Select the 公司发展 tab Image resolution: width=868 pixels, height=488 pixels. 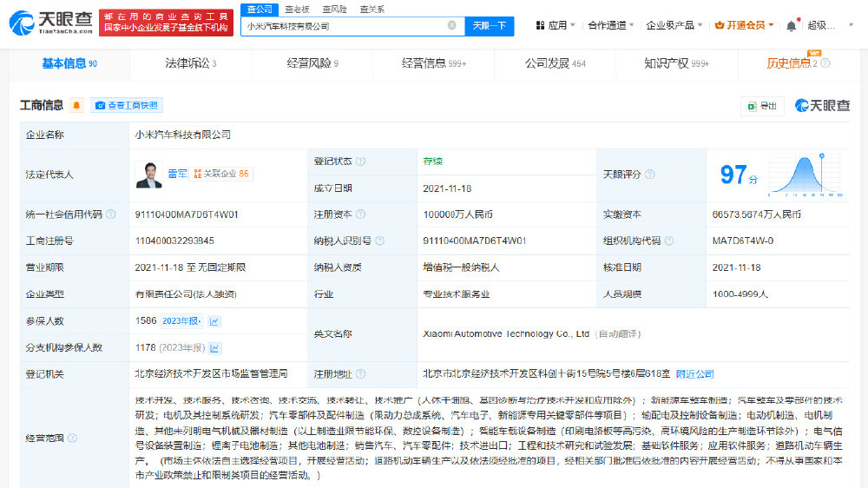pyautogui.click(x=555, y=63)
